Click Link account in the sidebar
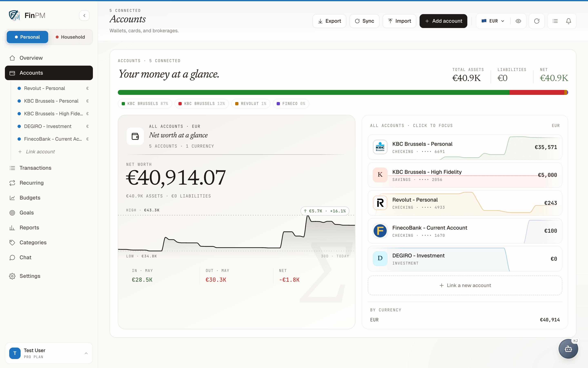The width and height of the screenshot is (588, 368). 37,152
